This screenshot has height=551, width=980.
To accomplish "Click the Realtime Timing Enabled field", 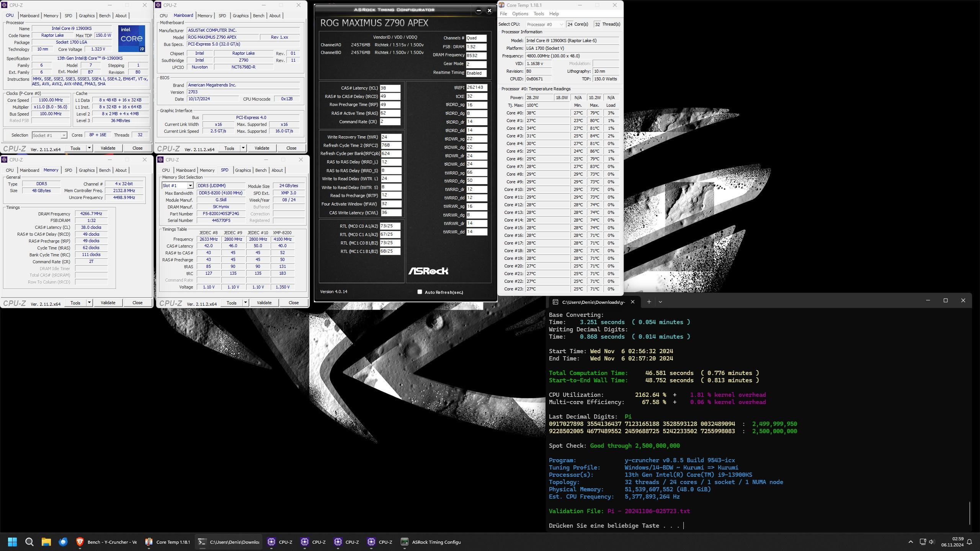I will [x=476, y=73].
